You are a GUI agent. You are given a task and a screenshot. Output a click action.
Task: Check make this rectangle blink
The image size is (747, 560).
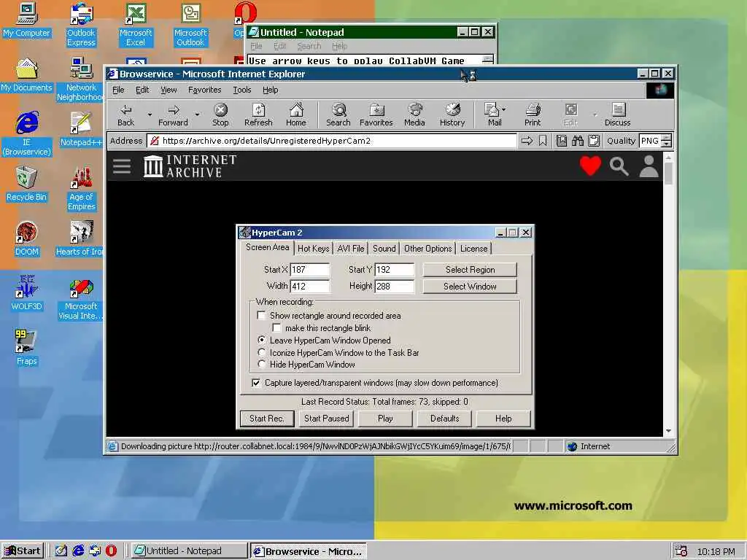pyautogui.click(x=276, y=327)
